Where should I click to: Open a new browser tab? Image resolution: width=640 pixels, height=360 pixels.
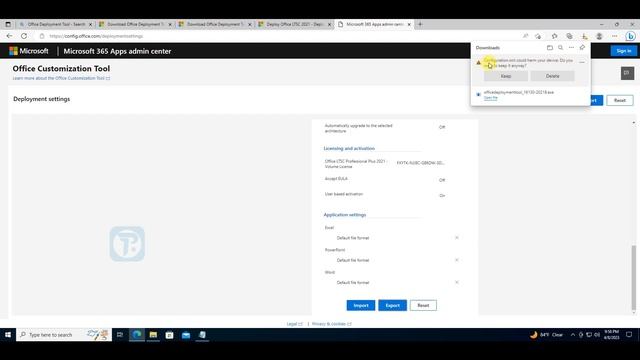[x=420, y=24]
